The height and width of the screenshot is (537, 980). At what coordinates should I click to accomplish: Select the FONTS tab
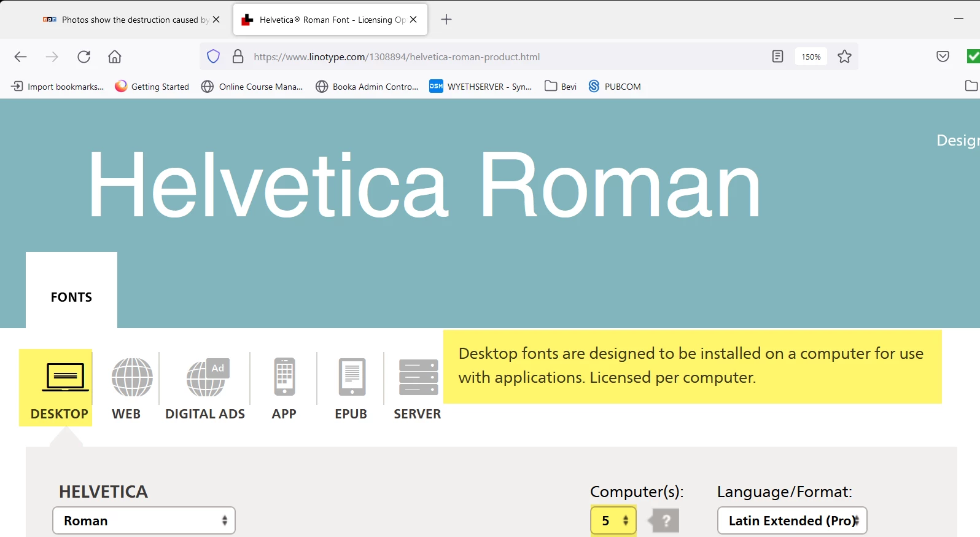(x=71, y=291)
